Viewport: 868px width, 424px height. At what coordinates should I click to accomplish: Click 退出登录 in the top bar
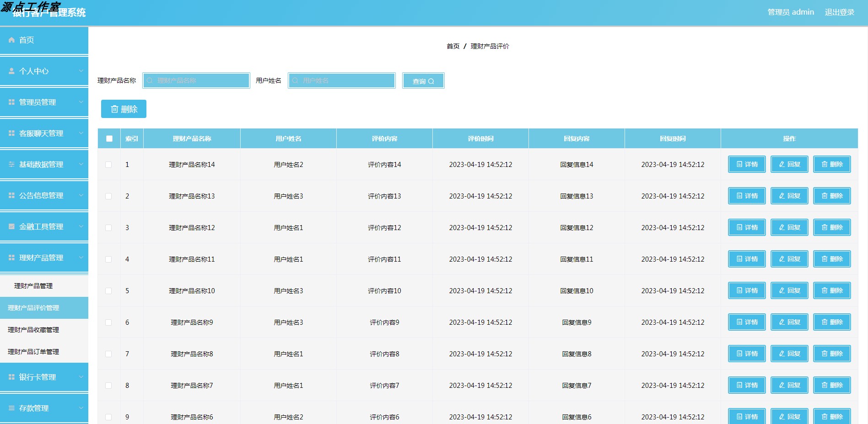click(839, 11)
